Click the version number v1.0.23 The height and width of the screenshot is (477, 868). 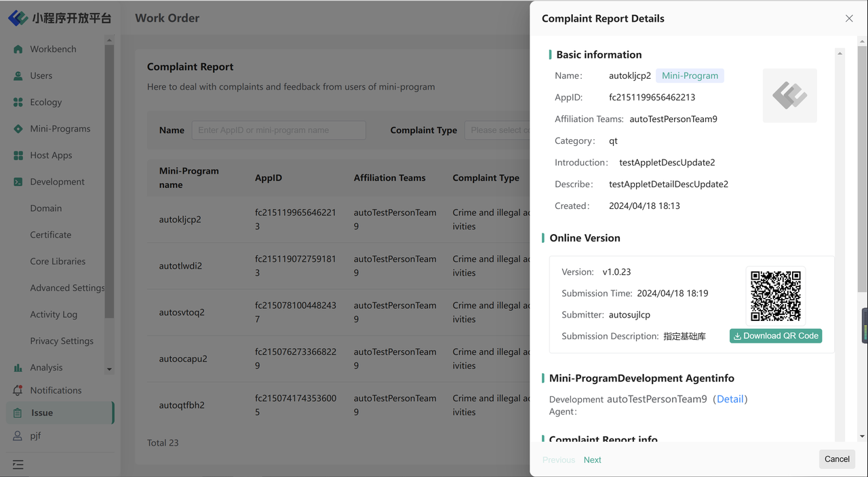coord(617,271)
